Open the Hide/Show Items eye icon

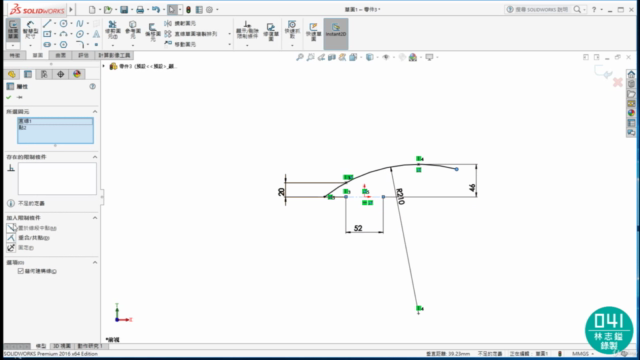[x=386, y=57]
